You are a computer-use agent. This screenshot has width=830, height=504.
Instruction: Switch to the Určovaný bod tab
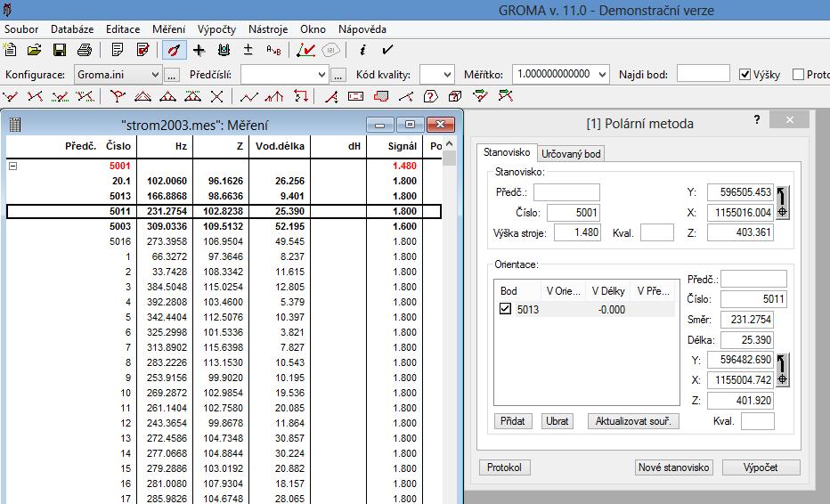click(571, 154)
